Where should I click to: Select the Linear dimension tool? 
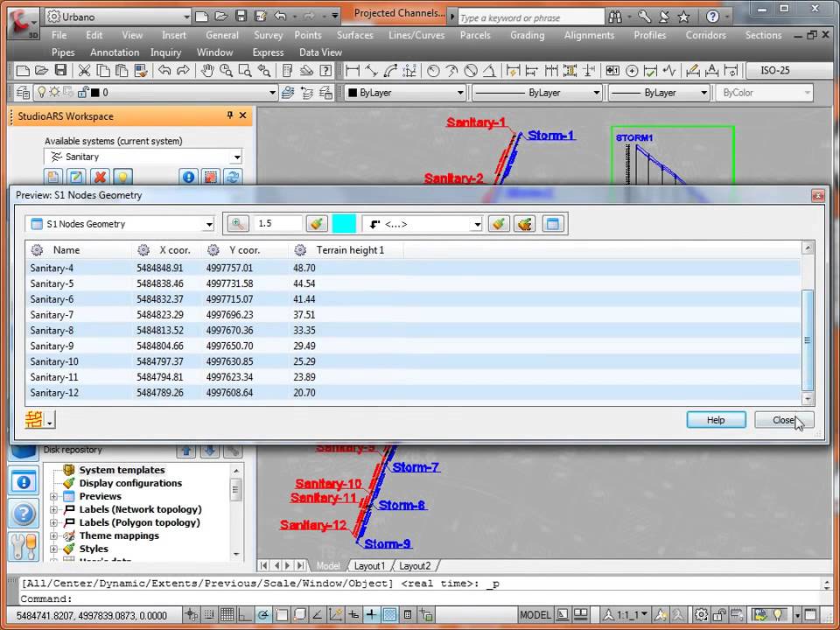pyautogui.click(x=353, y=70)
